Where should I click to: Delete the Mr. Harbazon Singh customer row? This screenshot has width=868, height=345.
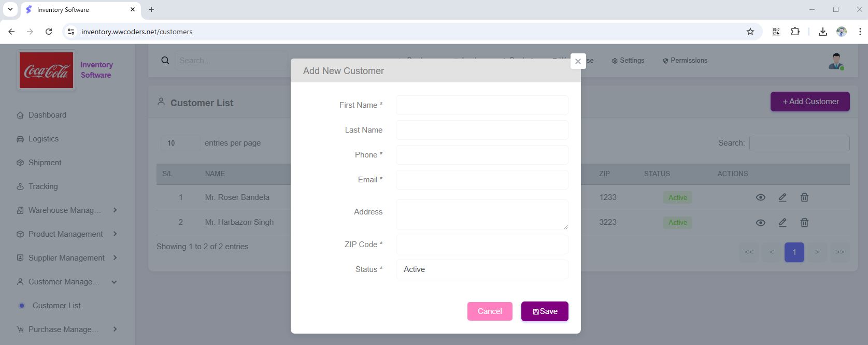click(x=804, y=223)
